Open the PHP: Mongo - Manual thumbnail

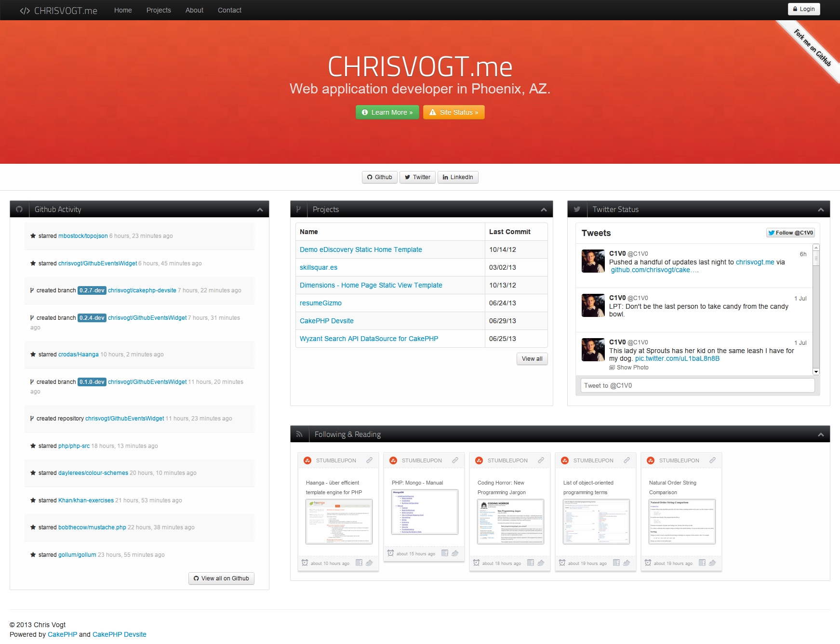point(425,512)
